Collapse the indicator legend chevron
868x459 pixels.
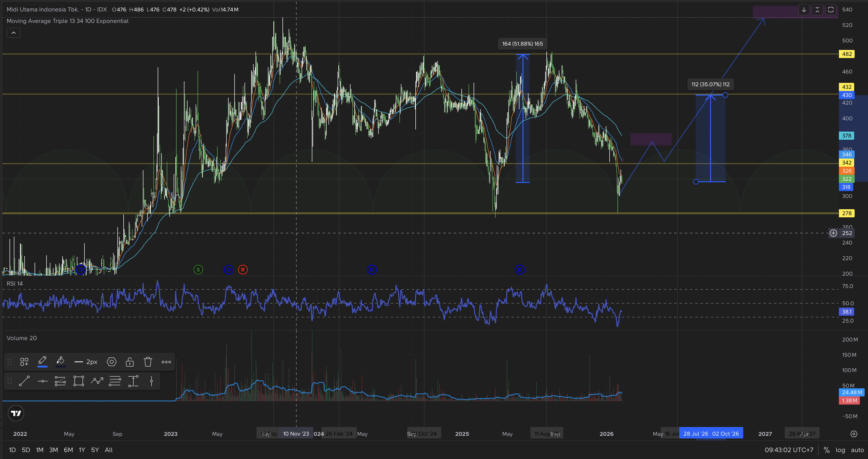pyautogui.click(x=13, y=33)
